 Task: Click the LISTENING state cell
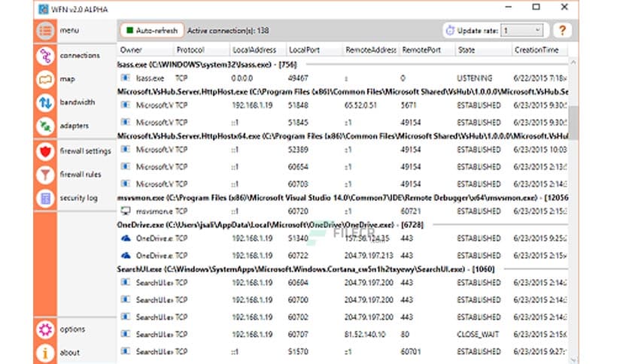pyautogui.click(x=475, y=78)
